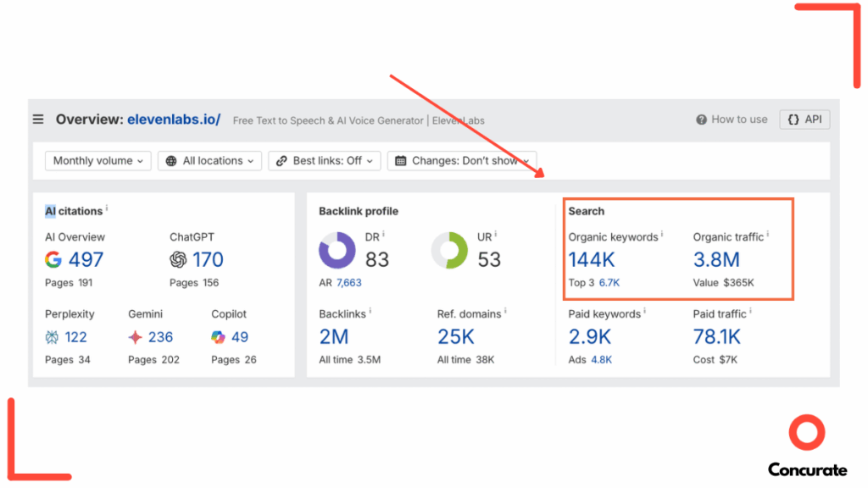
Task: Open AI Overview value 497
Action: point(86,259)
